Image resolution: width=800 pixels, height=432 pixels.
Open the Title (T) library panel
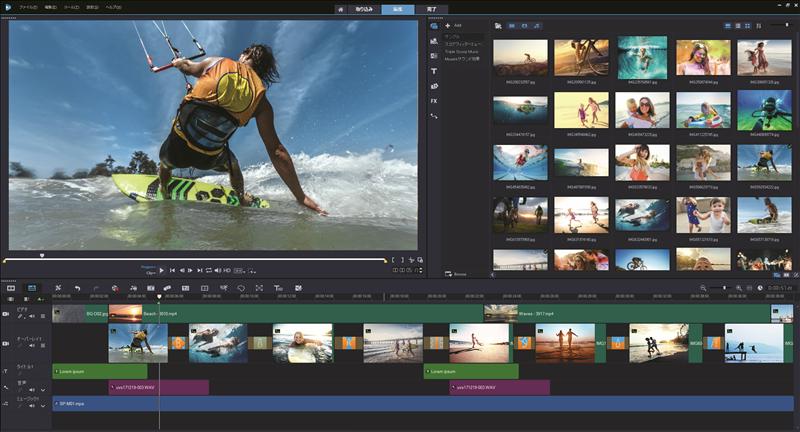click(x=434, y=71)
